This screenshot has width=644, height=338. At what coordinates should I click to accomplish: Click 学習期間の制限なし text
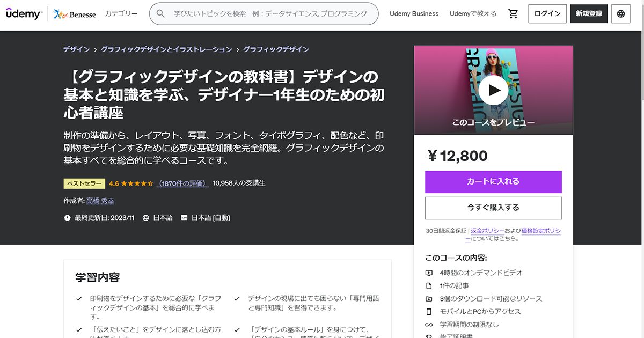click(x=469, y=325)
